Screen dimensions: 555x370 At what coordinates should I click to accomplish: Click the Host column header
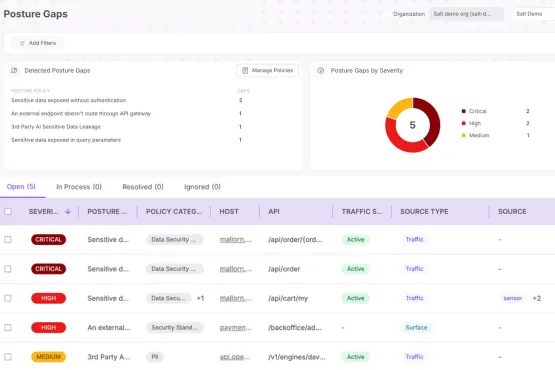tap(229, 211)
